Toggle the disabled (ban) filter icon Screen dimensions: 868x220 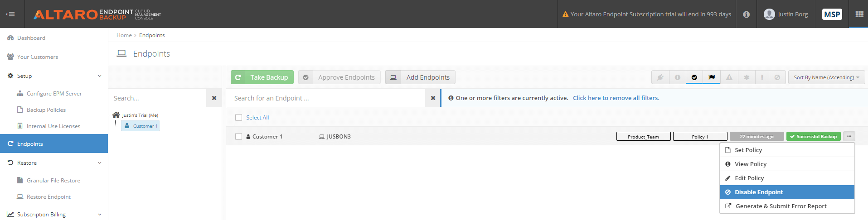click(777, 77)
